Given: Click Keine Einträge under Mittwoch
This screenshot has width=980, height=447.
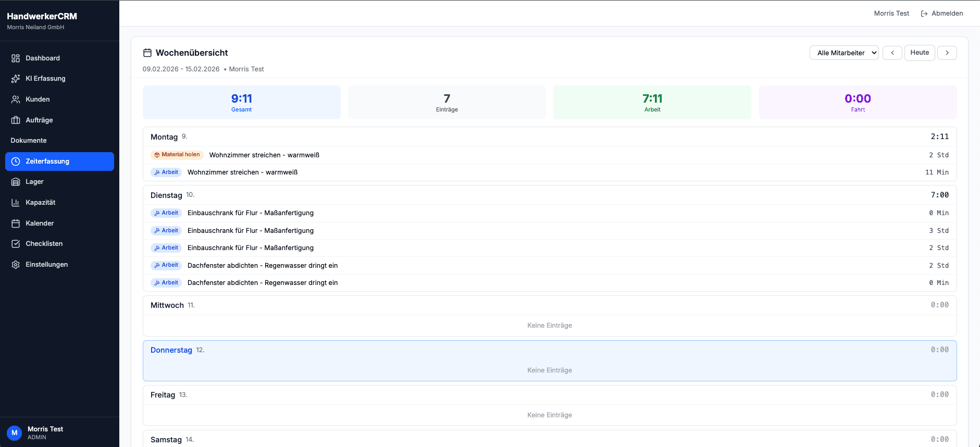Looking at the screenshot, I should coord(550,326).
